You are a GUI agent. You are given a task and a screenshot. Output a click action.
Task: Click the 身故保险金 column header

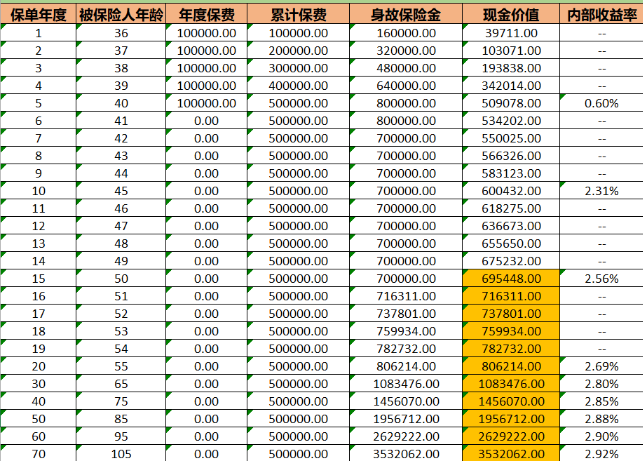pos(406,17)
